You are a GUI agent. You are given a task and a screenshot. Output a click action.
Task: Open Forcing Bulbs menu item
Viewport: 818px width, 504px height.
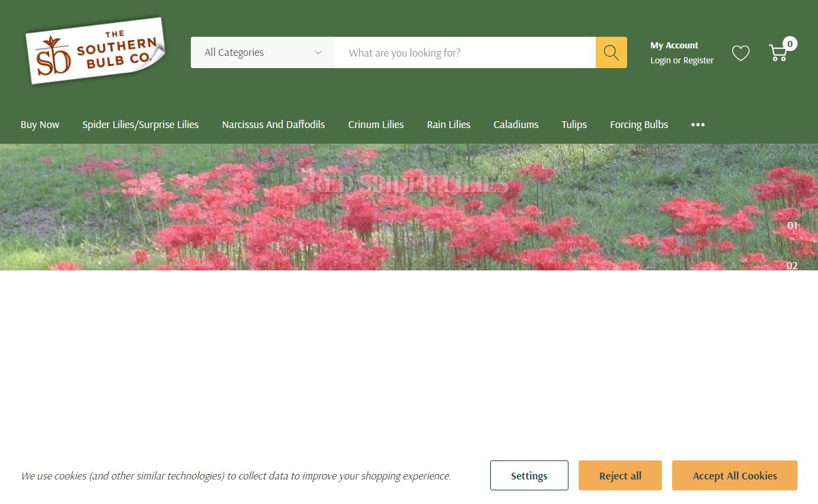coord(639,125)
